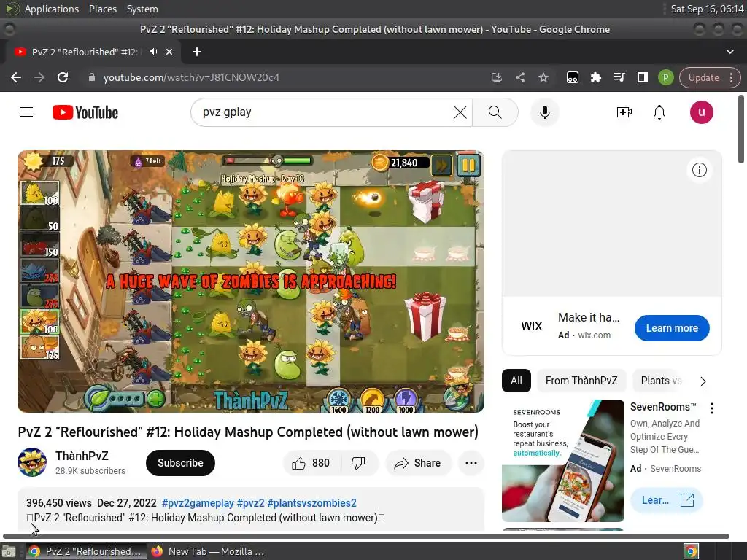
Task: Mute the tab's audio speaker icon
Action: coord(153,52)
